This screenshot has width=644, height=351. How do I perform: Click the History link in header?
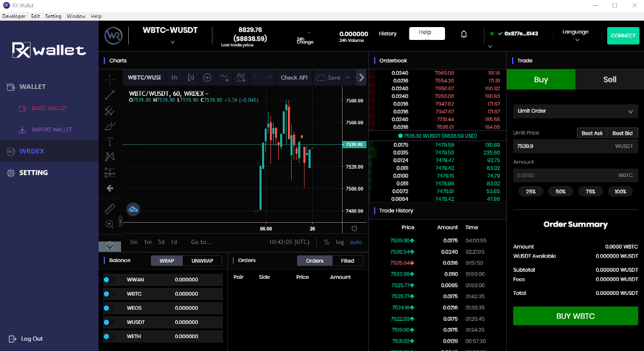click(387, 33)
